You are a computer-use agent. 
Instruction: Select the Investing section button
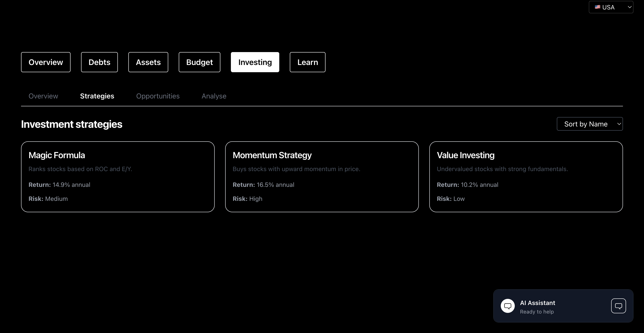pyautogui.click(x=255, y=62)
